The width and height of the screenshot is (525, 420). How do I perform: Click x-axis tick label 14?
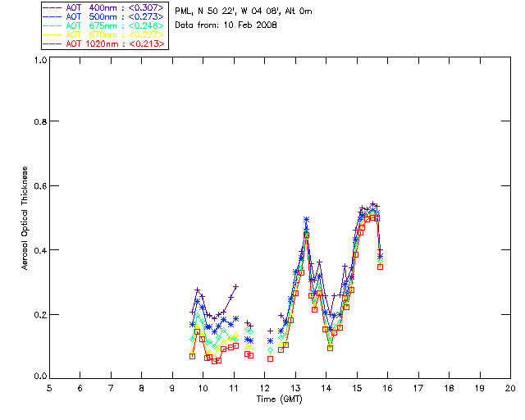pos(326,388)
